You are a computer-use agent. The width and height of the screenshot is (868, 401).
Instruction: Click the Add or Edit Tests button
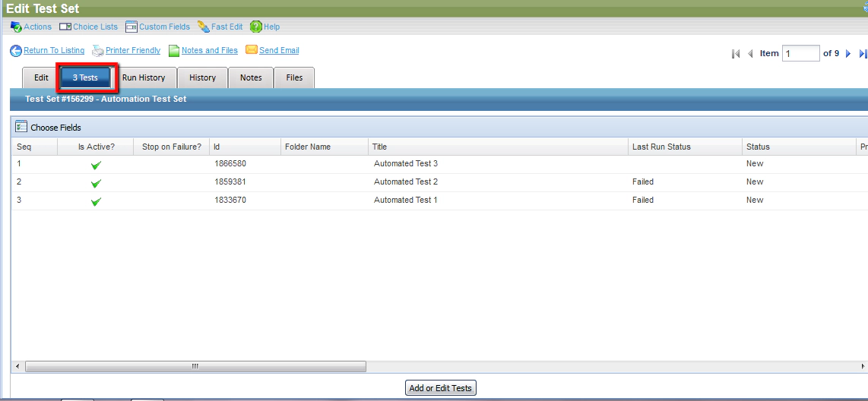pyautogui.click(x=441, y=388)
